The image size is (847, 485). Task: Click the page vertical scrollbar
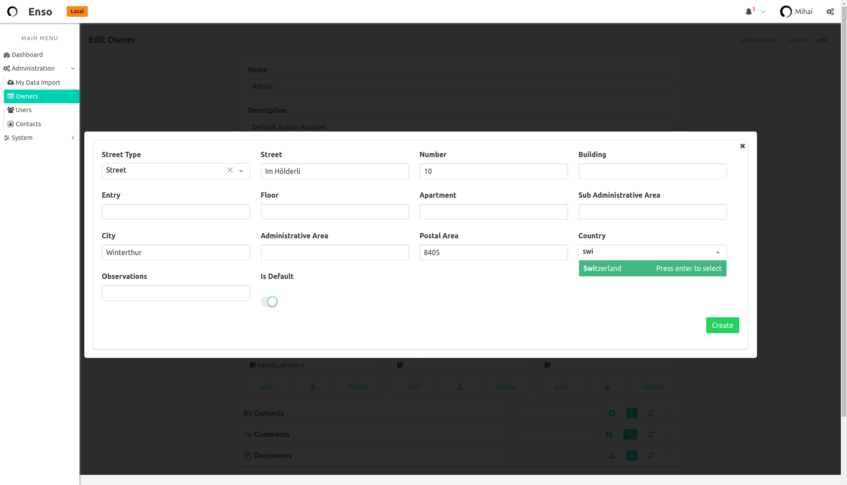[844, 211]
